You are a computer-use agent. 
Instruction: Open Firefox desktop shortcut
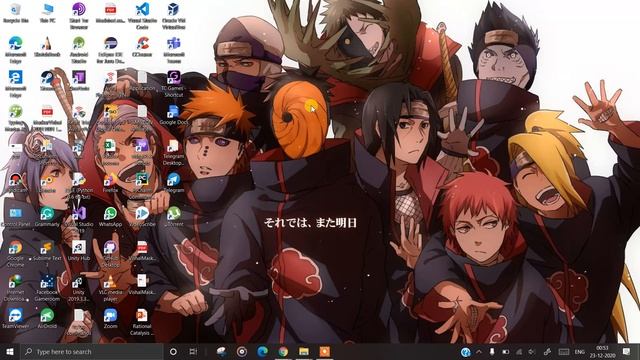111,183
